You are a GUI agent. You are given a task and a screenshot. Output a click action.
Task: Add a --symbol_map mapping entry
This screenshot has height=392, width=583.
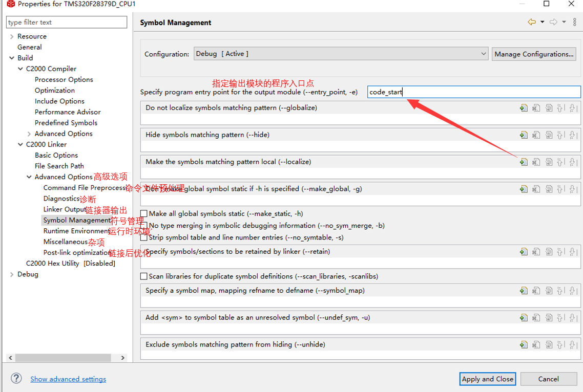(524, 291)
